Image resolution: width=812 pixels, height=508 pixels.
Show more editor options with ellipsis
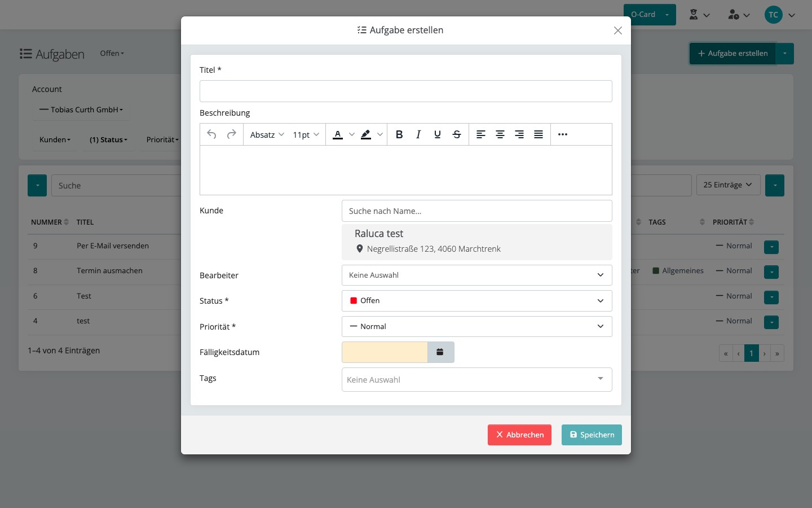[563, 134]
